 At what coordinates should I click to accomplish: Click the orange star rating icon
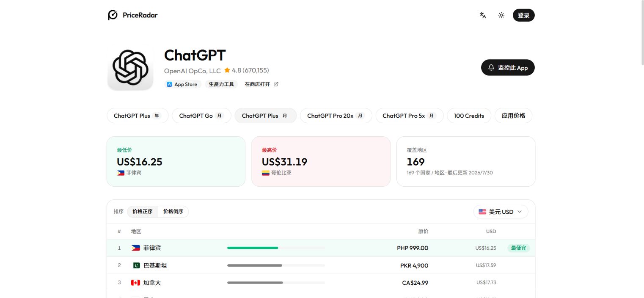227,70
